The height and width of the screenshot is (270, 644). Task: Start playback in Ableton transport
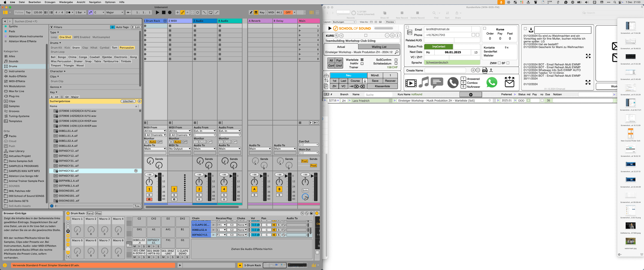coord(157,12)
